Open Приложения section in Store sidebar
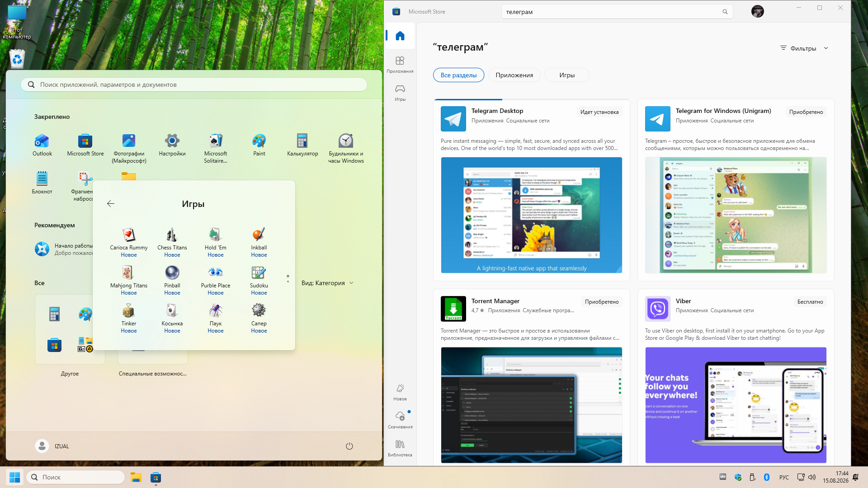The height and width of the screenshot is (488, 868). [x=400, y=64]
